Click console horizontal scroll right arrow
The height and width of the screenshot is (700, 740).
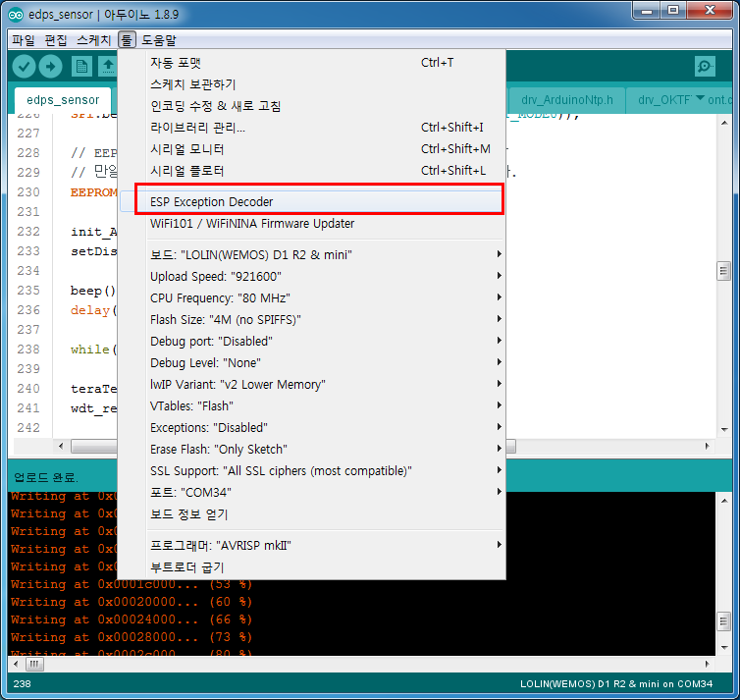707,664
